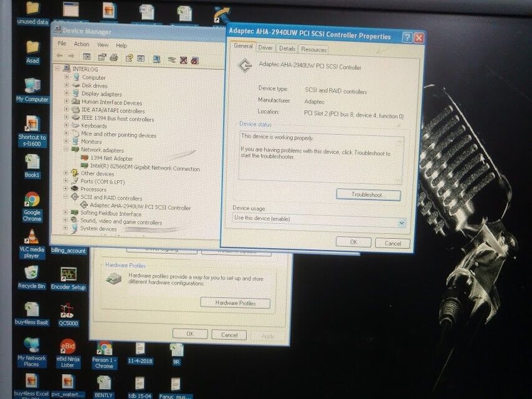532x399 pixels.
Task: Select Adaptec AHA-2940UW PCI SCSI Controller in tree
Action: (x=140, y=206)
